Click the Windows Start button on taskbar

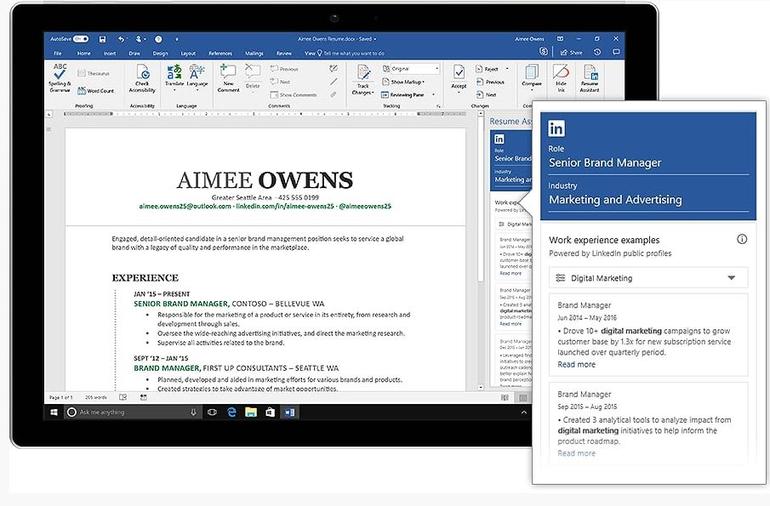click(x=56, y=411)
